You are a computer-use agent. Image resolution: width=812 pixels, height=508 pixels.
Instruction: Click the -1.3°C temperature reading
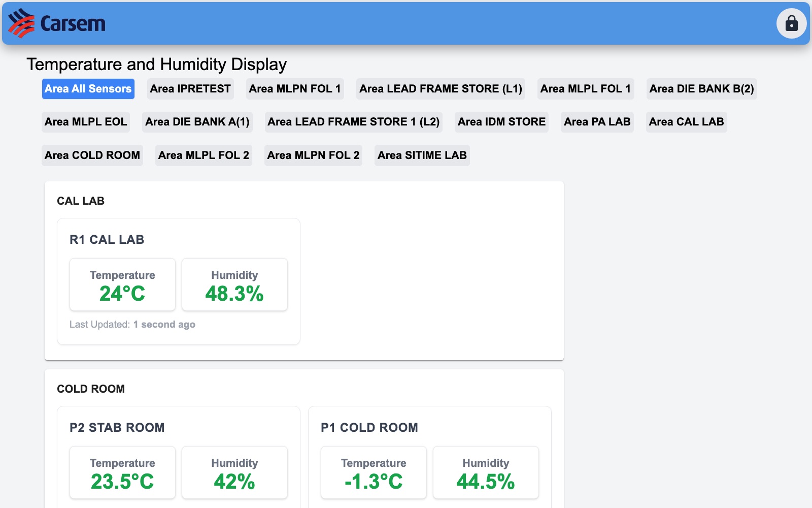point(374,482)
